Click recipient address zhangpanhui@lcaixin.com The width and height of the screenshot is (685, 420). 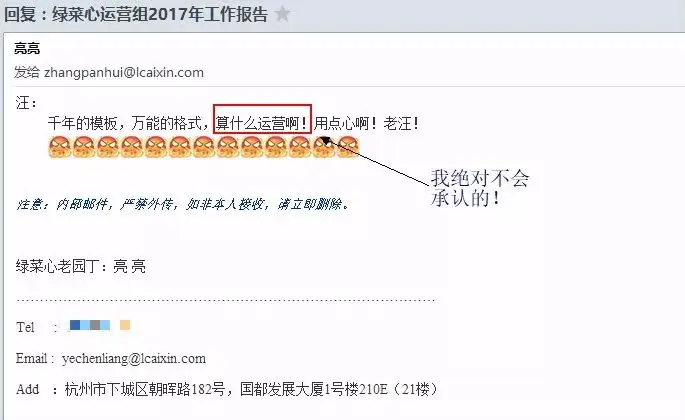pyautogui.click(x=124, y=72)
